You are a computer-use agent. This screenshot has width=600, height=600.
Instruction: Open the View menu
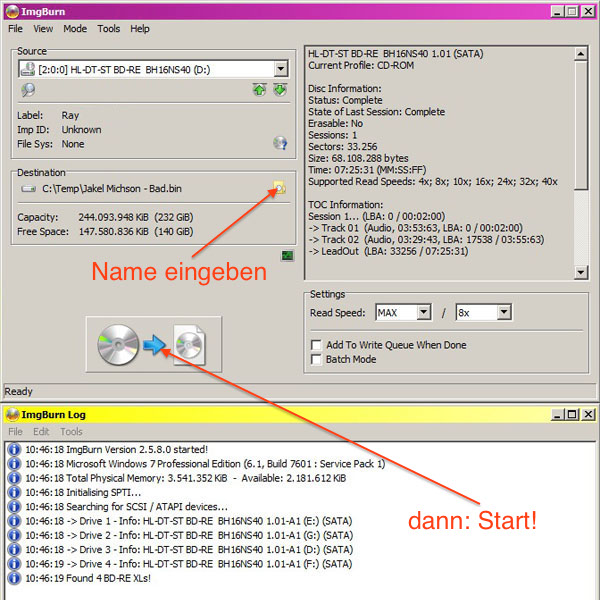pos(43,29)
